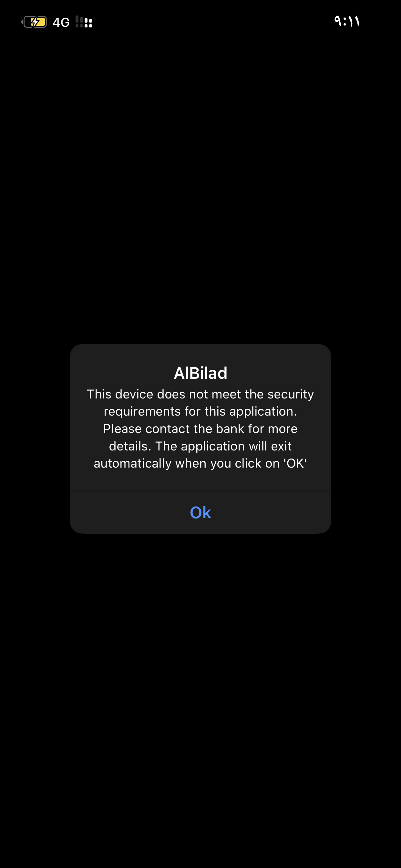Image resolution: width=401 pixels, height=868 pixels.
Task: Tap the word 'security' in the alert message
Action: coord(291,395)
